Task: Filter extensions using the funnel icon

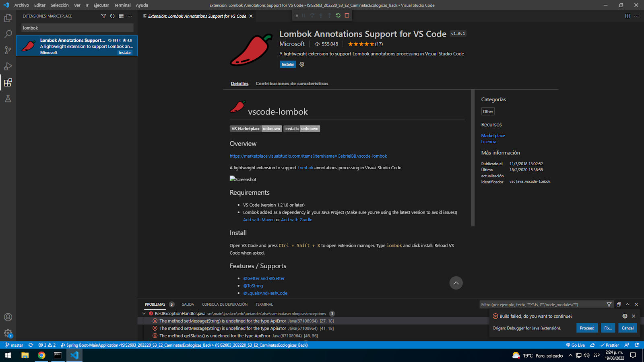Action: tap(103, 16)
